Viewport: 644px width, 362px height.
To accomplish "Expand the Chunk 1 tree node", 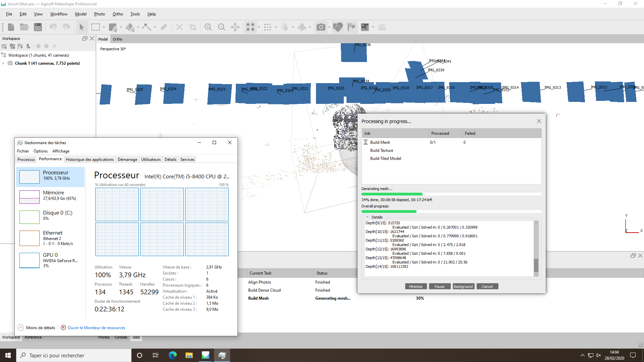I will (3, 63).
